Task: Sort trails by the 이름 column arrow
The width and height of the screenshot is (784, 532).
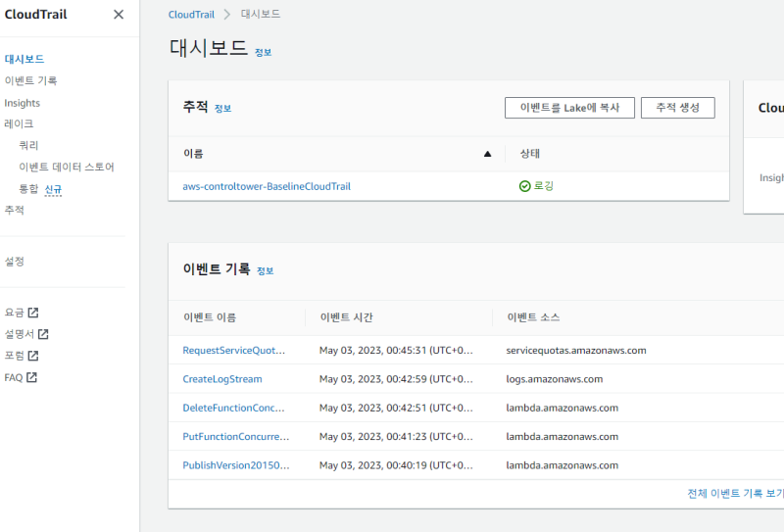Action: point(487,154)
